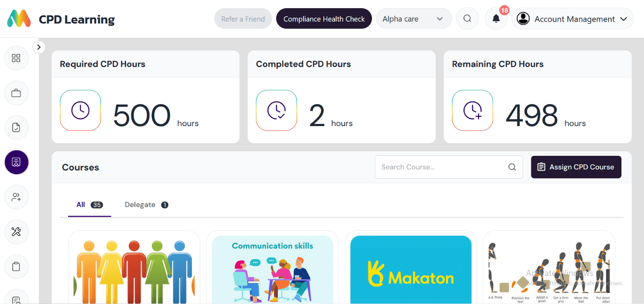The image size is (644, 304).
Task: Click the Refer a Friend button
Action: (x=243, y=18)
